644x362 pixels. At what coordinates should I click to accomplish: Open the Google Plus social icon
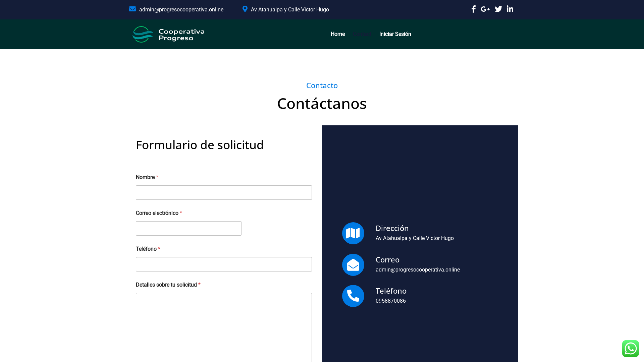485,9
